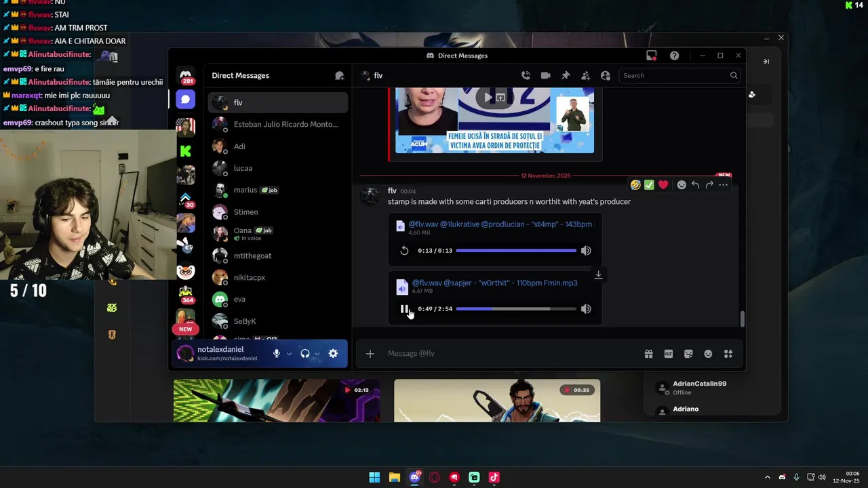
Task: Open the flv conversation
Action: click(x=278, y=102)
